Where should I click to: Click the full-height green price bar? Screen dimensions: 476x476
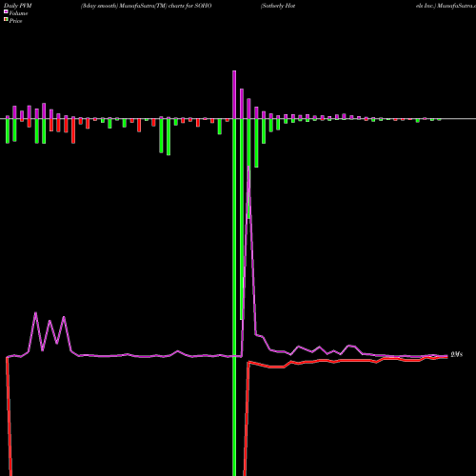[234, 297]
